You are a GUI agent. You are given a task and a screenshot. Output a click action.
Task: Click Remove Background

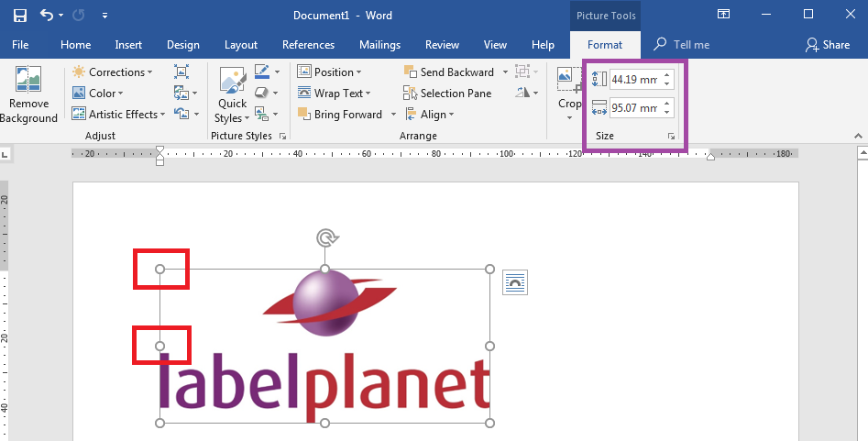(x=28, y=94)
